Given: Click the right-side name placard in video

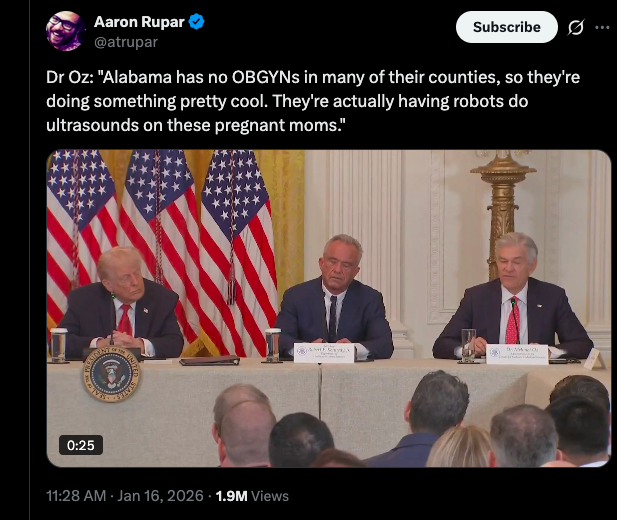Looking at the screenshot, I should coord(517,355).
